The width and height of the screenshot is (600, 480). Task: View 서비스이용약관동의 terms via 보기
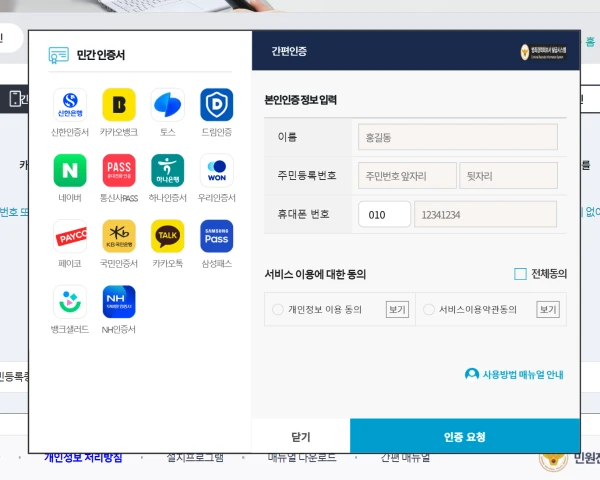coord(548,309)
